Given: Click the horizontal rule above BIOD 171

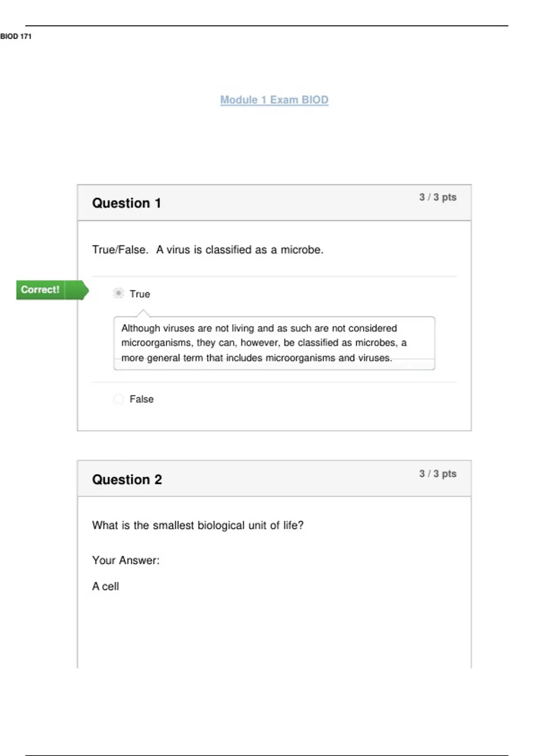Looking at the screenshot, I should click(267, 26).
